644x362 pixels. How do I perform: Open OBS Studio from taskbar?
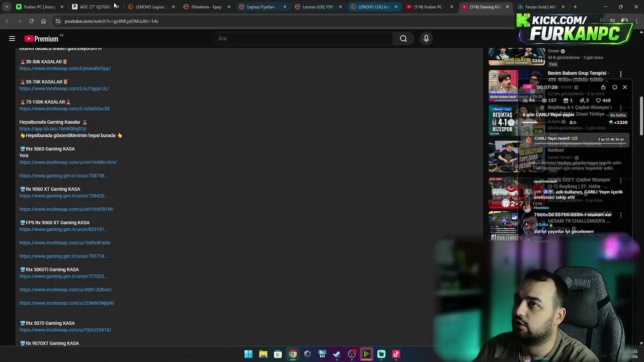pos(352,354)
